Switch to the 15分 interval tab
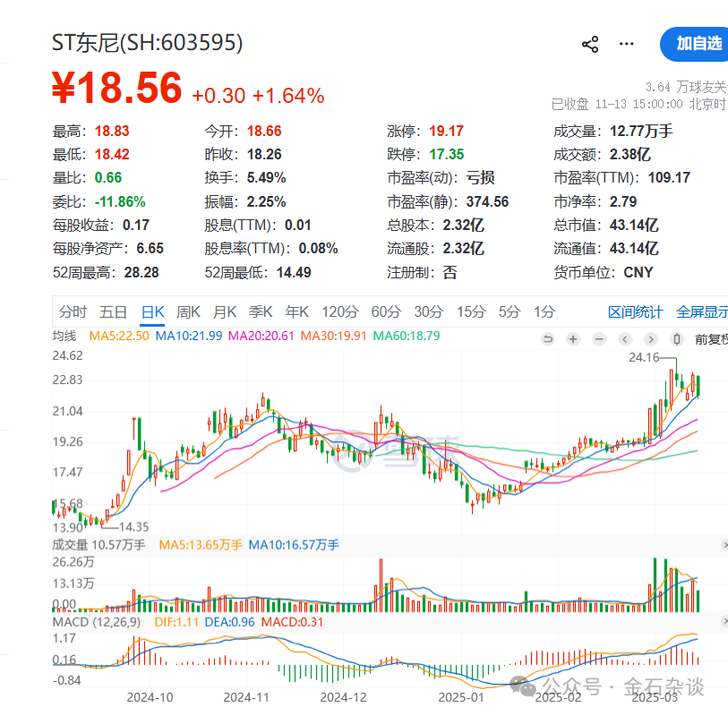 [471, 311]
